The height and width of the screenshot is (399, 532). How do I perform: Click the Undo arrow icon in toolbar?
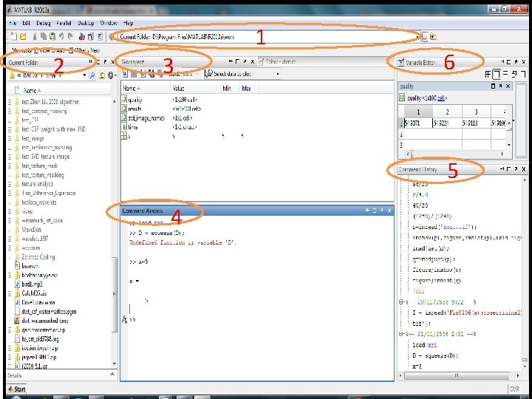pyautogui.click(x=61, y=37)
